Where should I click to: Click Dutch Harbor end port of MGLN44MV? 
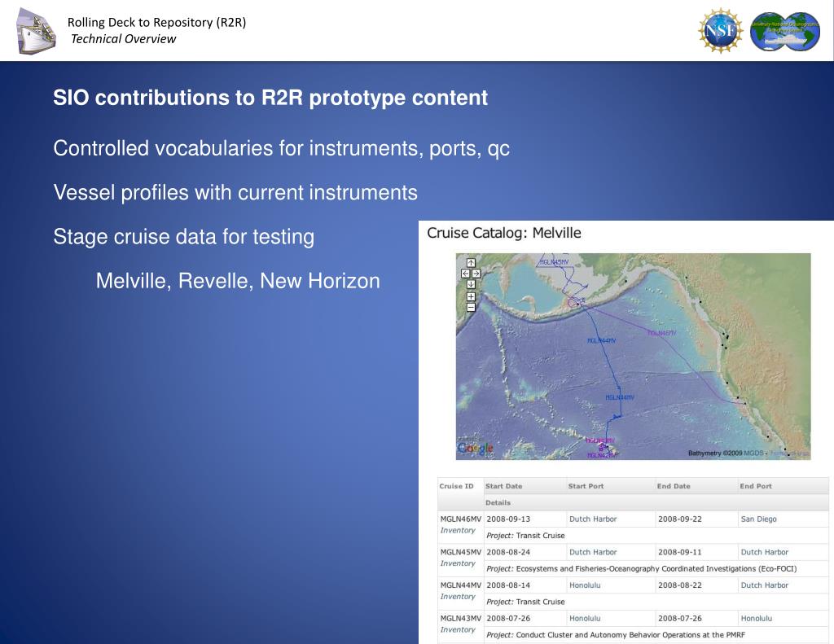[764, 585]
